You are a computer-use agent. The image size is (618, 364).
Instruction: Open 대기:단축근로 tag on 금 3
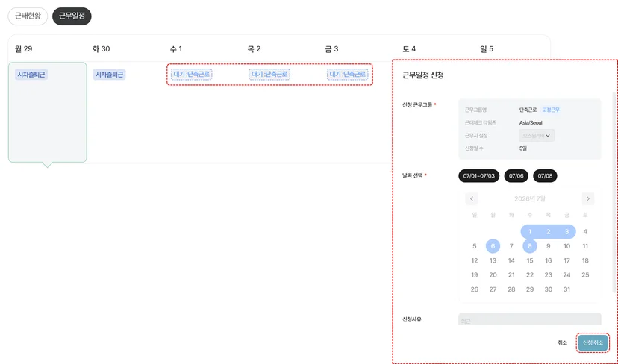(347, 75)
